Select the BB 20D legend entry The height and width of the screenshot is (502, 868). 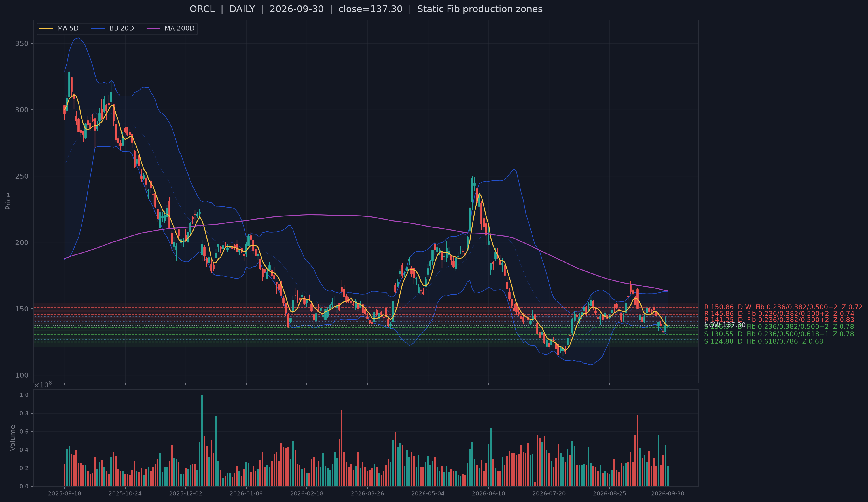point(113,28)
